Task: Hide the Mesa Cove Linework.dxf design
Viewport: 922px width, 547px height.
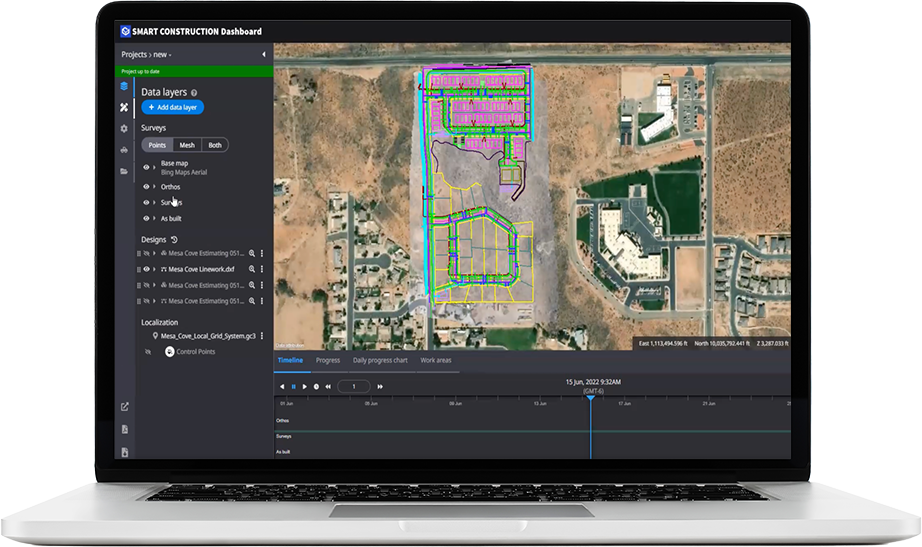Action: pyautogui.click(x=146, y=269)
